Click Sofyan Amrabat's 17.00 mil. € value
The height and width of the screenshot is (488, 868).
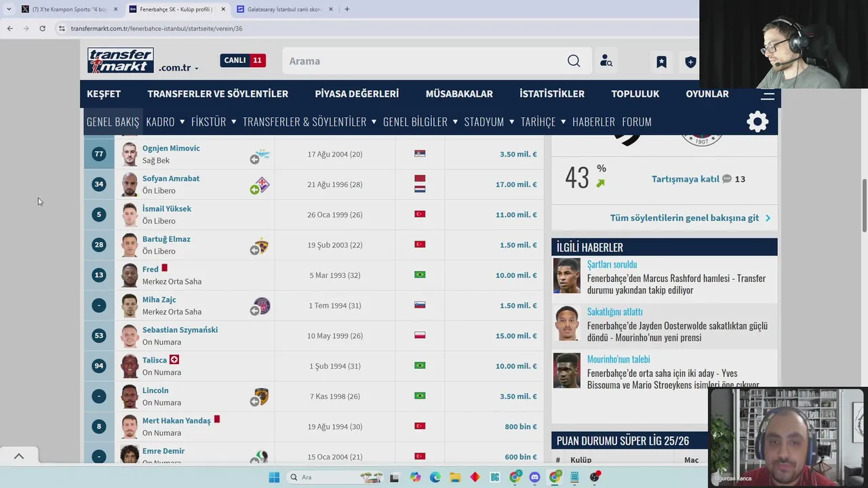point(516,184)
